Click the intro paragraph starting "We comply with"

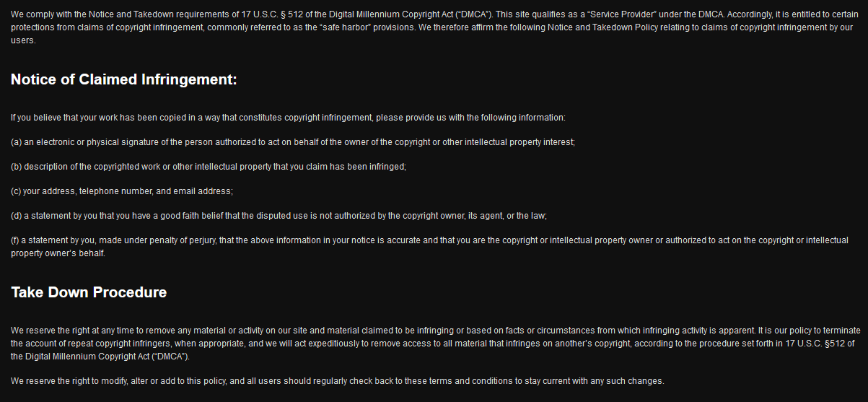point(433,27)
